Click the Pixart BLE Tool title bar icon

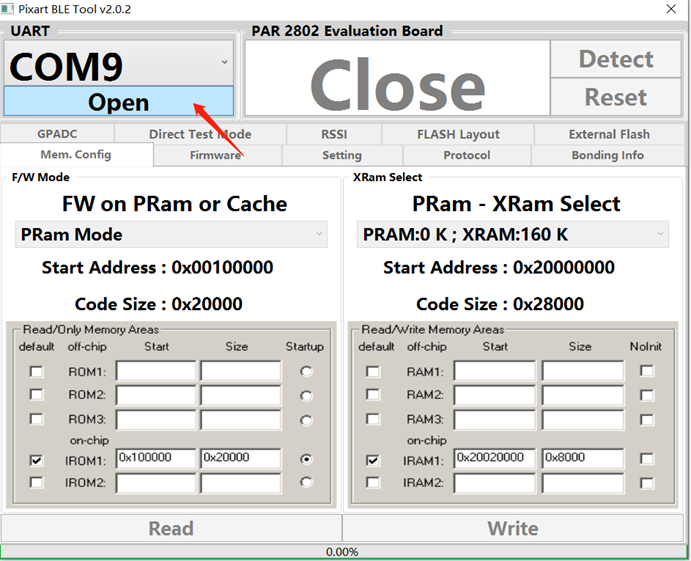(x=7, y=8)
